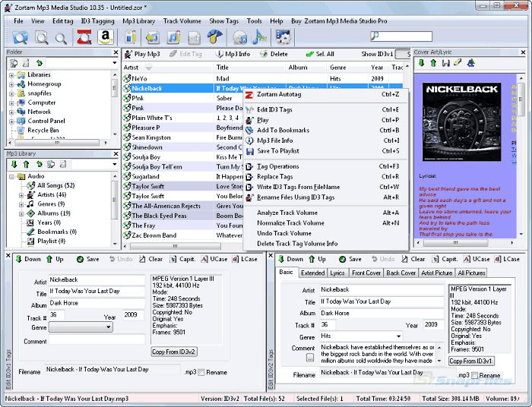Click the Nickelback album cover thumbnail

coord(461,121)
